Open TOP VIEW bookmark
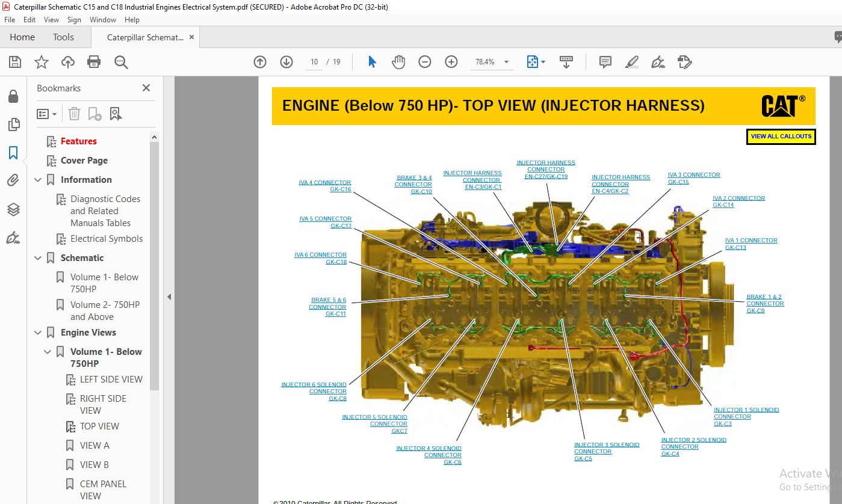The width and height of the screenshot is (842, 504). pyautogui.click(x=100, y=426)
